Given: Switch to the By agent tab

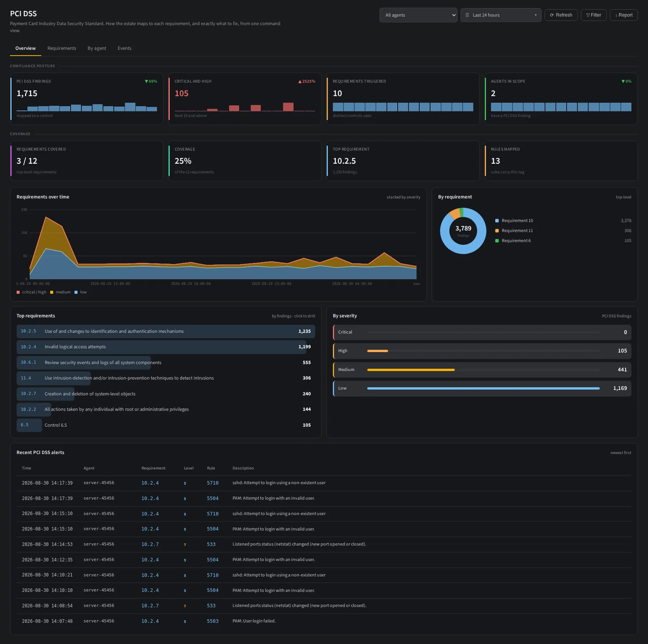Looking at the screenshot, I should pyautogui.click(x=97, y=48).
